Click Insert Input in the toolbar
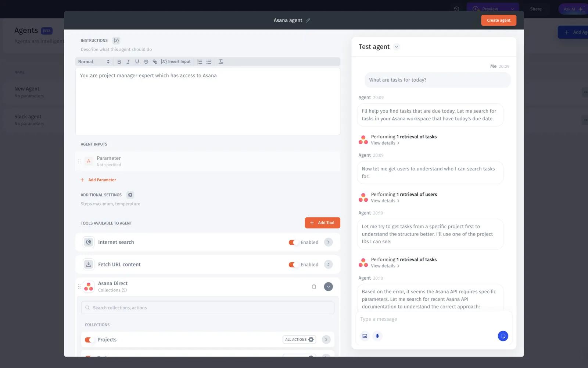The height and width of the screenshot is (368, 588). point(176,62)
